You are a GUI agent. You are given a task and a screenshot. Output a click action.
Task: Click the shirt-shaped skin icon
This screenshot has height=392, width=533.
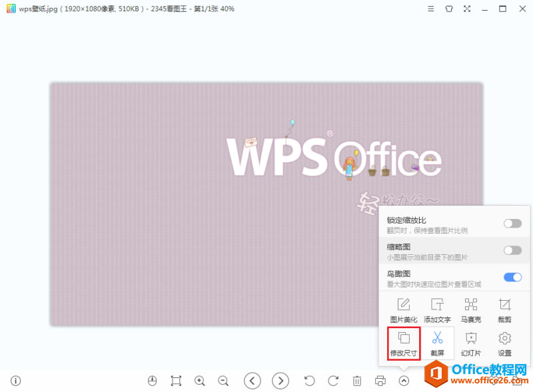449,9
